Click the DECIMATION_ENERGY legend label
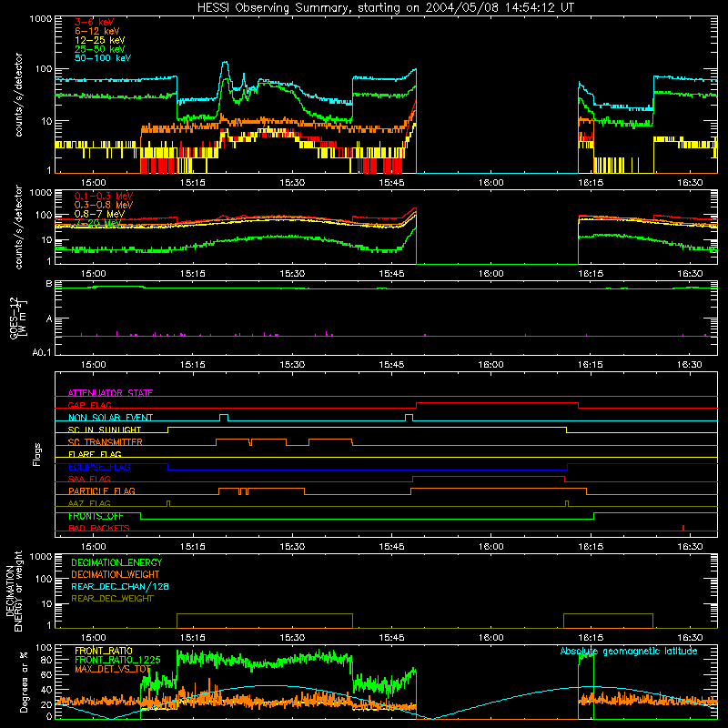Screen dimensions: 728x728 pyautogui.click(x=116, y=562)
